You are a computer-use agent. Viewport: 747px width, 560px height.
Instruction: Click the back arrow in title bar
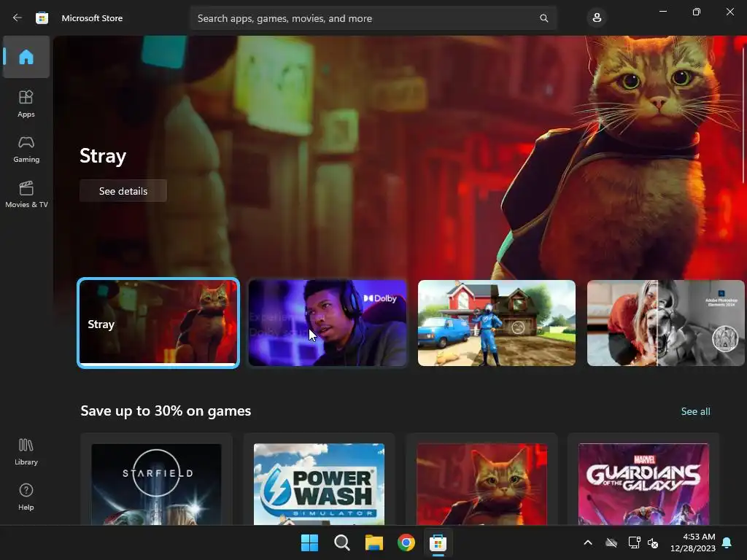pos(18,17)
